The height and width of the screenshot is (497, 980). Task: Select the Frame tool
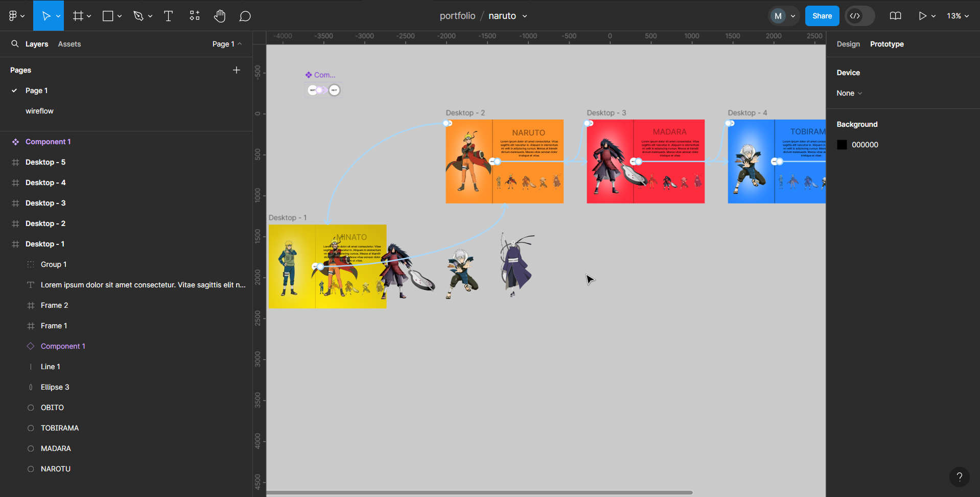(78, 16)
